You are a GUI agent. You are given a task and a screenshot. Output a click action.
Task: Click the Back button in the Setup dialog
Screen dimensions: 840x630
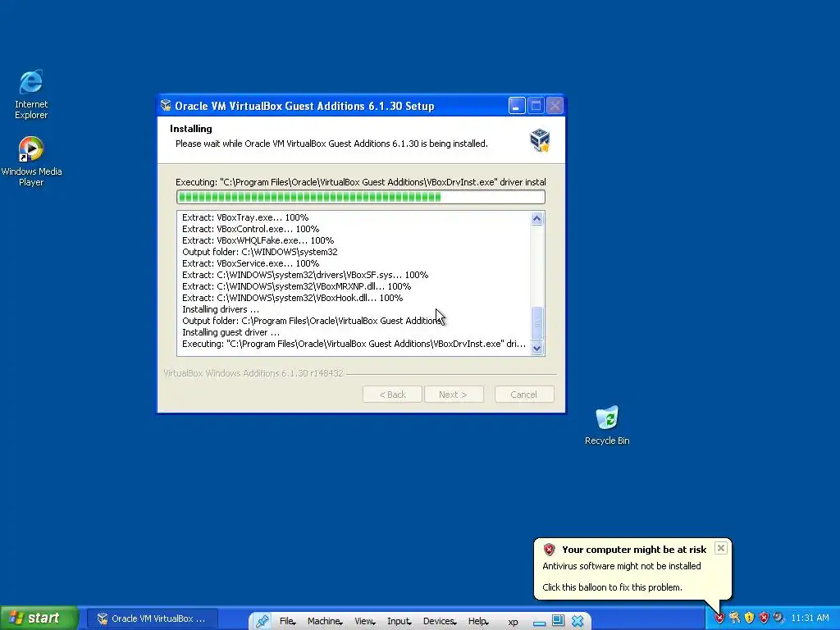[x=392, y=395]
